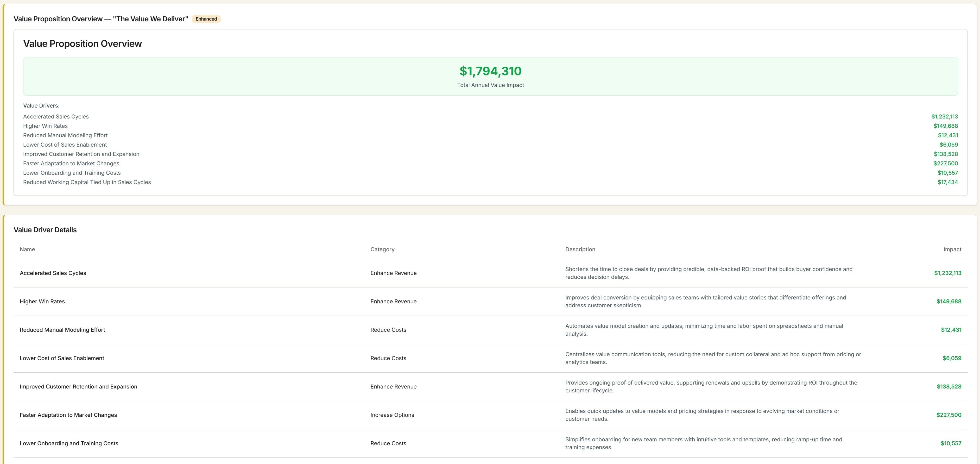Click the $1,794,310 total value figure
Screen dimensions: 980x464
(x=490, y=71)
